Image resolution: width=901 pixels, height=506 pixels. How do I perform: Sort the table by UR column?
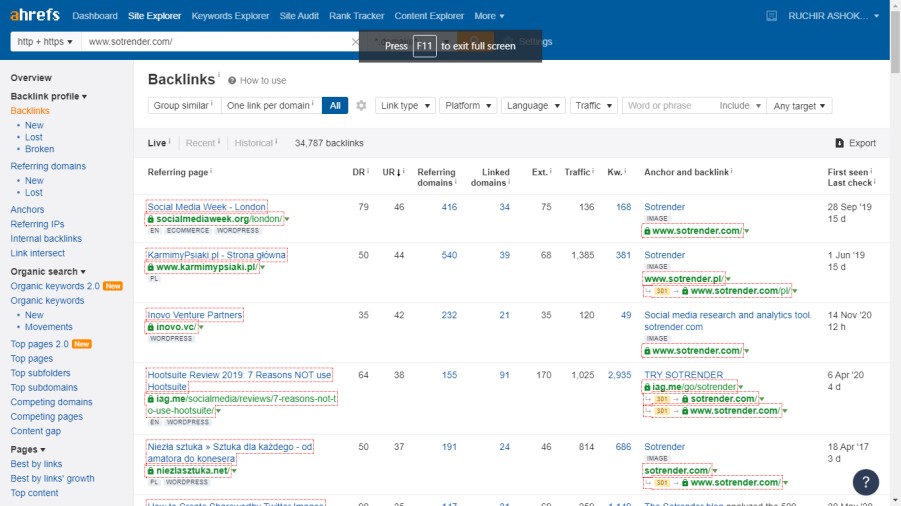point(391,172)
